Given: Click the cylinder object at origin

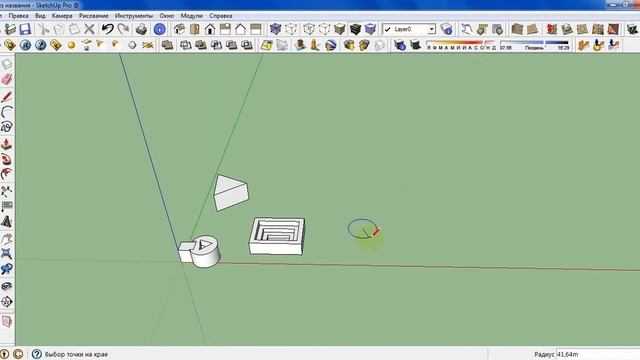Looking at the screenshot, I should click(x=206, y=251).
